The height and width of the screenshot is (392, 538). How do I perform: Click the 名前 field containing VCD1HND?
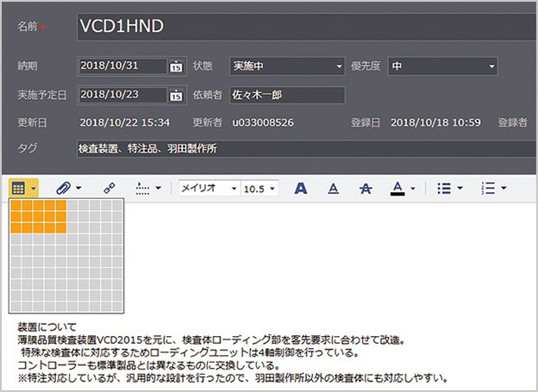point(302,26)
